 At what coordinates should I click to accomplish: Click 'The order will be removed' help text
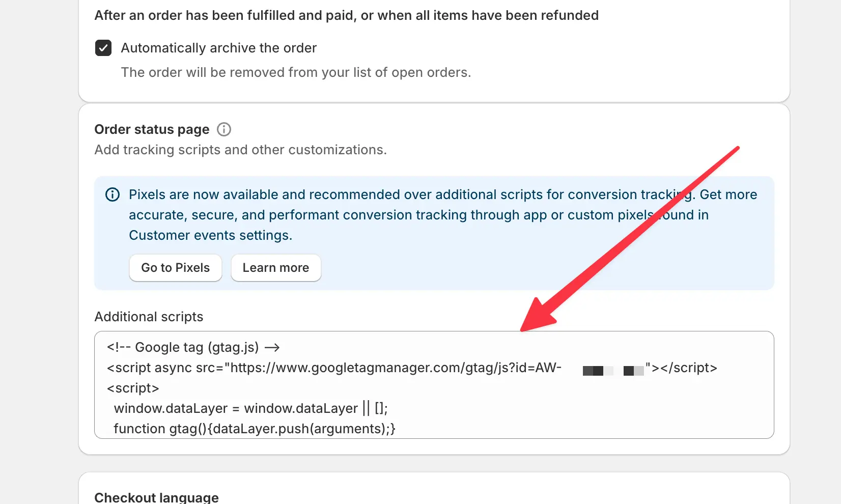coord(296,72)
